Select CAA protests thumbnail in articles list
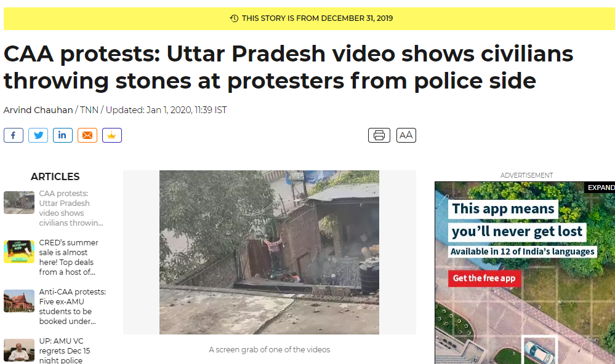Image resolution: width=615 pixels, height=364 pixels. 19,202
